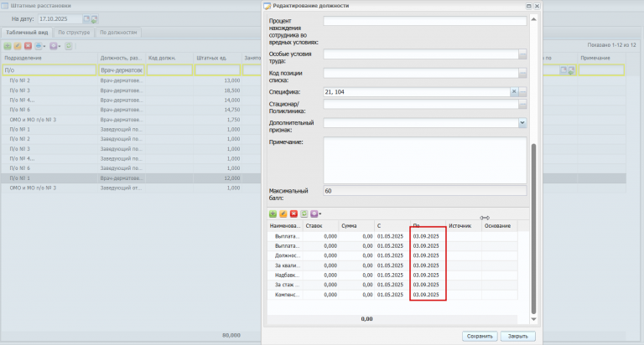Switch to По структуре tab
The width and height of the screenshot is (644, 345).
click(74, 33)
